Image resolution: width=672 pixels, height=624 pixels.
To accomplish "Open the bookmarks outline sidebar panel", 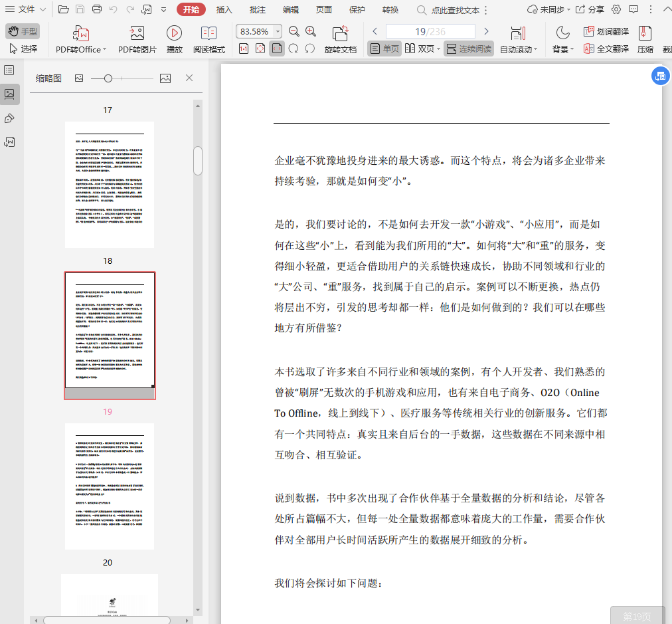I will tap(9, 70).
